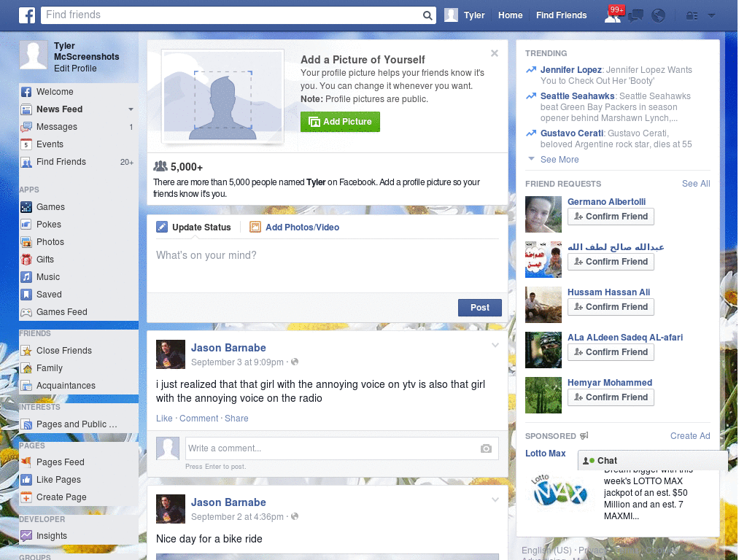Open Germano Albertolli profile thumbnail
Screen dimensions: 747x560
point(543,214)
